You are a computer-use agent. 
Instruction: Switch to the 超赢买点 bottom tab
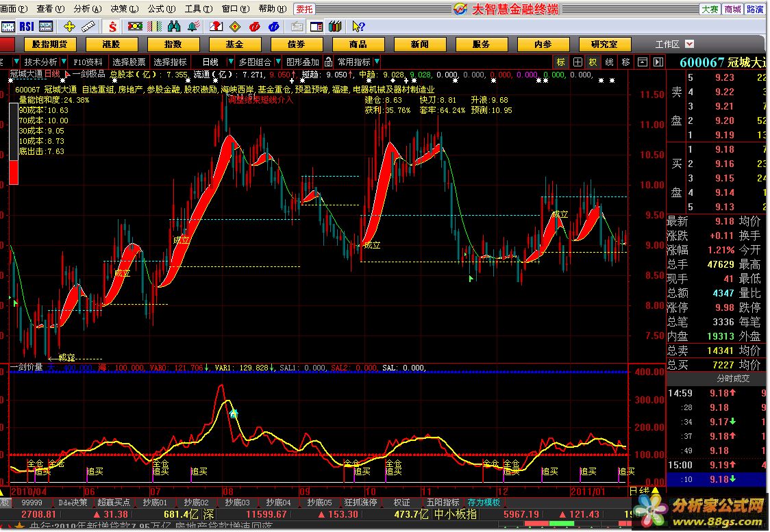tap(114, 503)
